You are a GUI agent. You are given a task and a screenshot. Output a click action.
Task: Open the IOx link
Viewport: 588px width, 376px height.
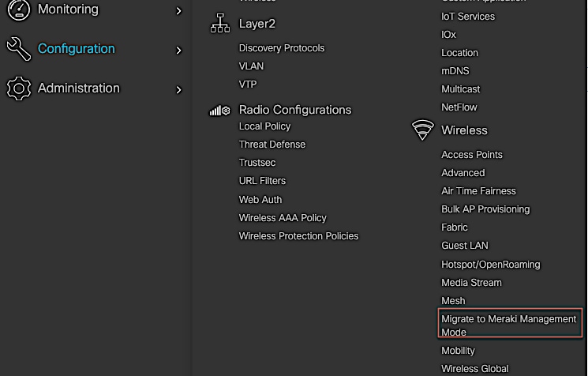point(448,35)
